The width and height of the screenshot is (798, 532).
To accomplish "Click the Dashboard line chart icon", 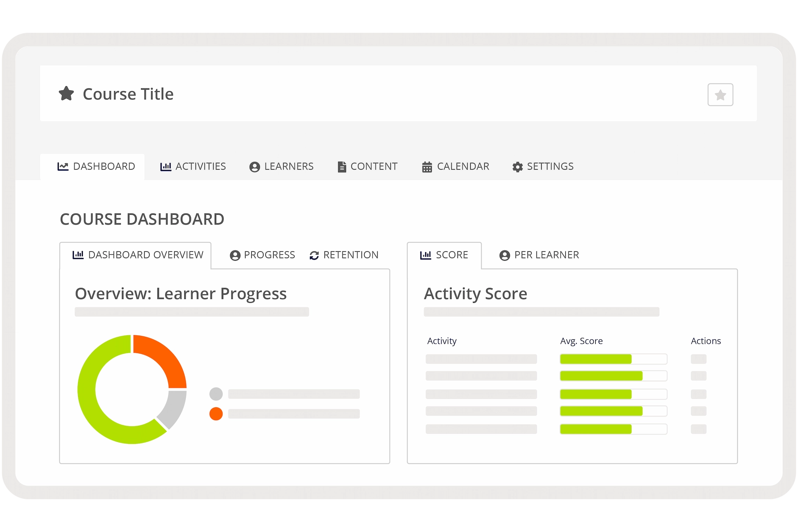I will 63,166.
